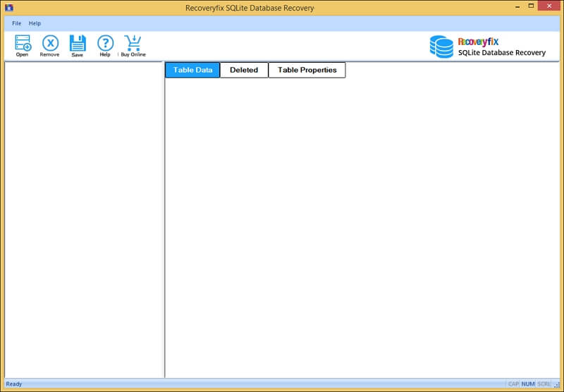Click the Recoveryfix SQLite Database Recovery logo
Image resolution: width=564 pixels, height=392 pixels.
point(487,47)
